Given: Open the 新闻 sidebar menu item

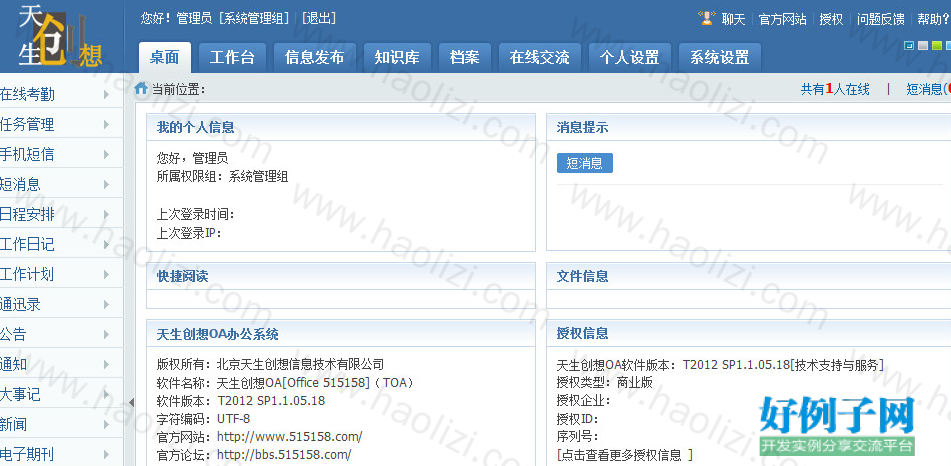Looking at the screenshot, I should tap(61, 424).
